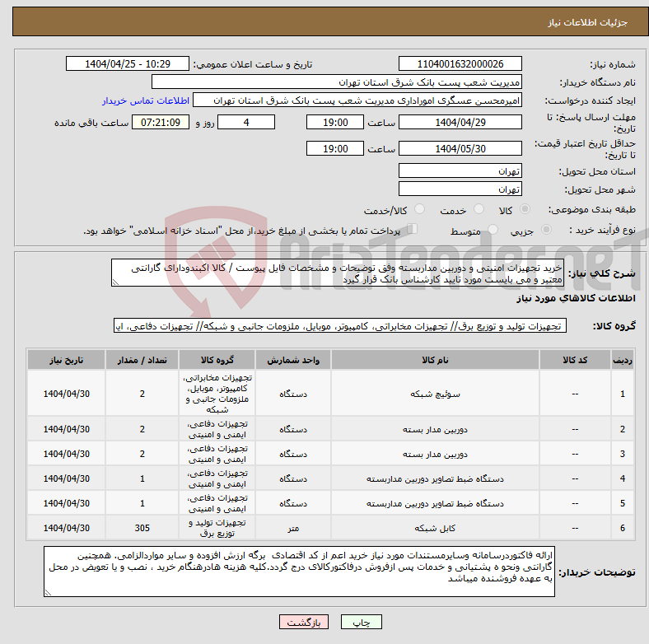Toggle the اسناد خزانه اسلامی payment checkbox
This screenshot has height=644, width=649.
click(413, 228)
